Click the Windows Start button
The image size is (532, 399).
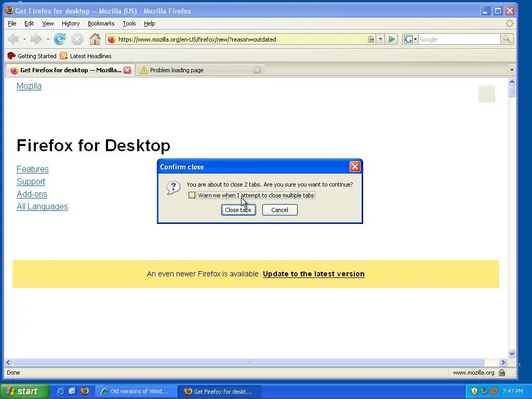(x=24, y=391)
